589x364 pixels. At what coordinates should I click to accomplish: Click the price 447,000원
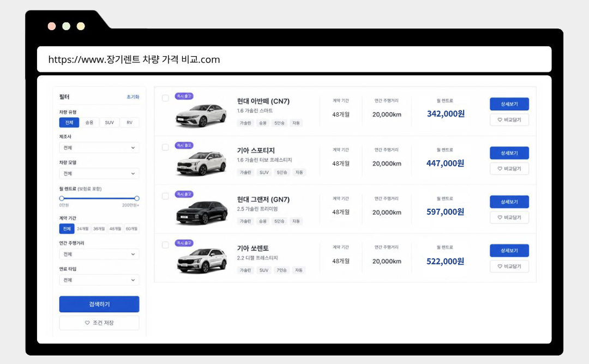coord(445,163)
